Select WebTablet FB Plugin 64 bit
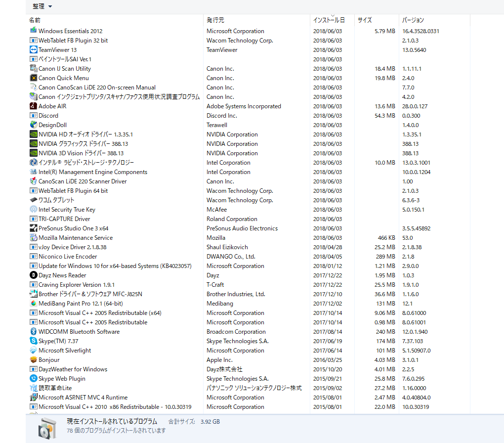This screenshot has width=504, height=443. pyautogui.click(x=73, y=190)
